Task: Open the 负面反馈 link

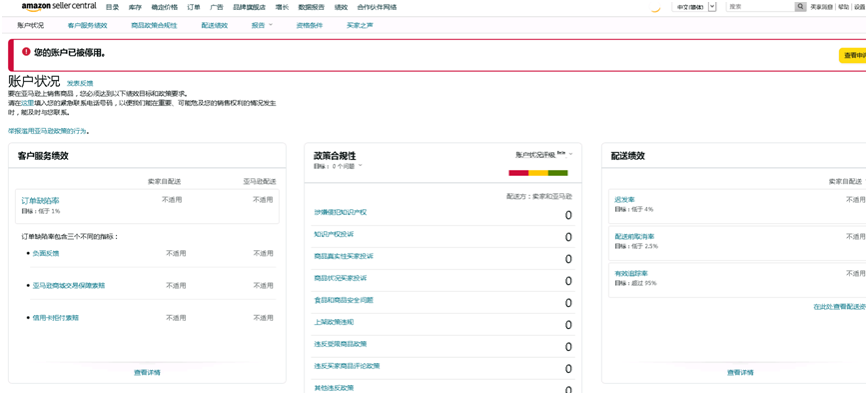Action: click(x=45, y=253)
